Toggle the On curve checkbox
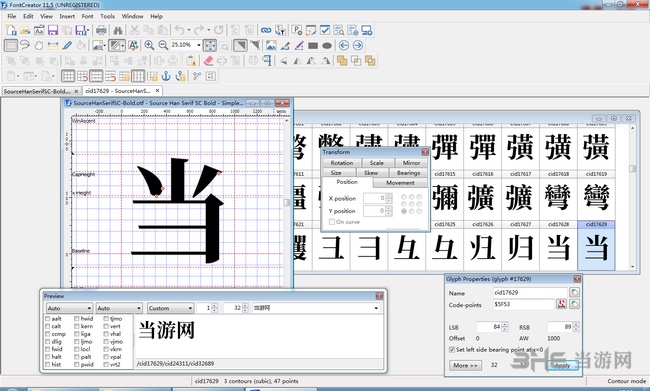 [x=332, y=222]
